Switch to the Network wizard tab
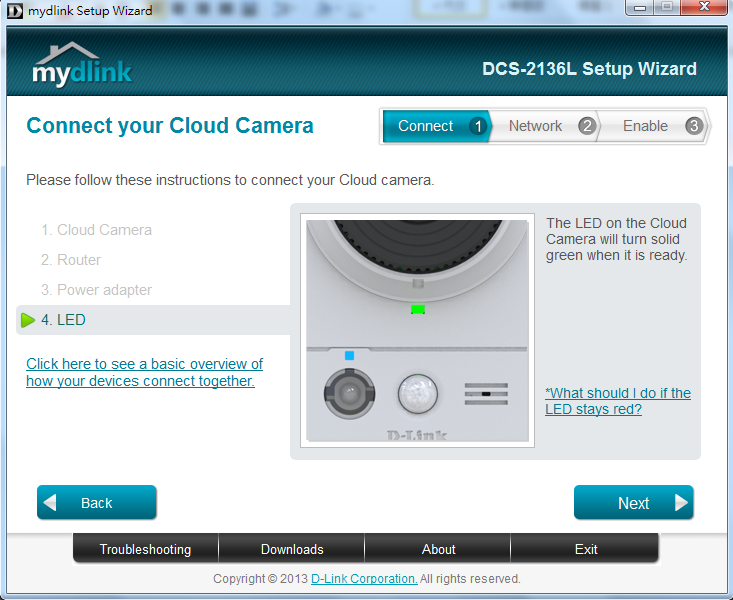The width and height of the screenshot is (733, 600). pyautogui.click(x=535, y=126)
